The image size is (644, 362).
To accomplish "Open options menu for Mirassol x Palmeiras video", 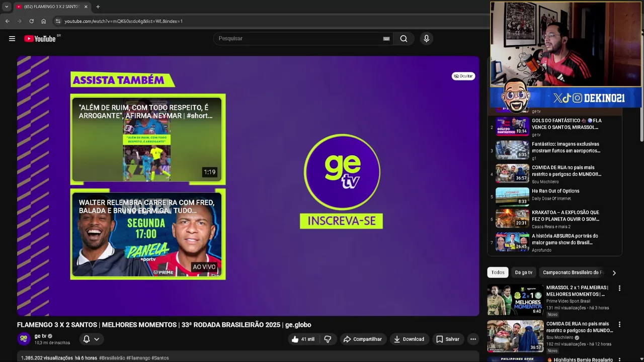I will 619,288.
